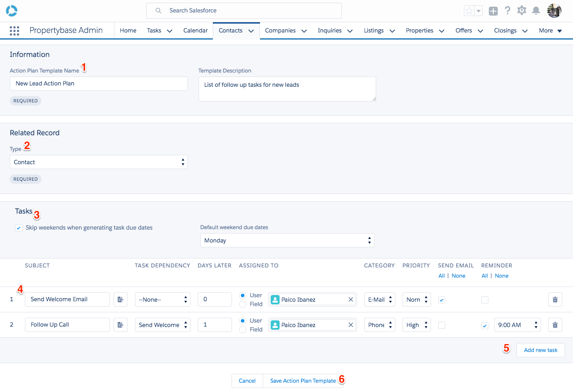573x392 pixels.
Task: Open template picker icon for Follow Up Call
Action: point(120,325)
